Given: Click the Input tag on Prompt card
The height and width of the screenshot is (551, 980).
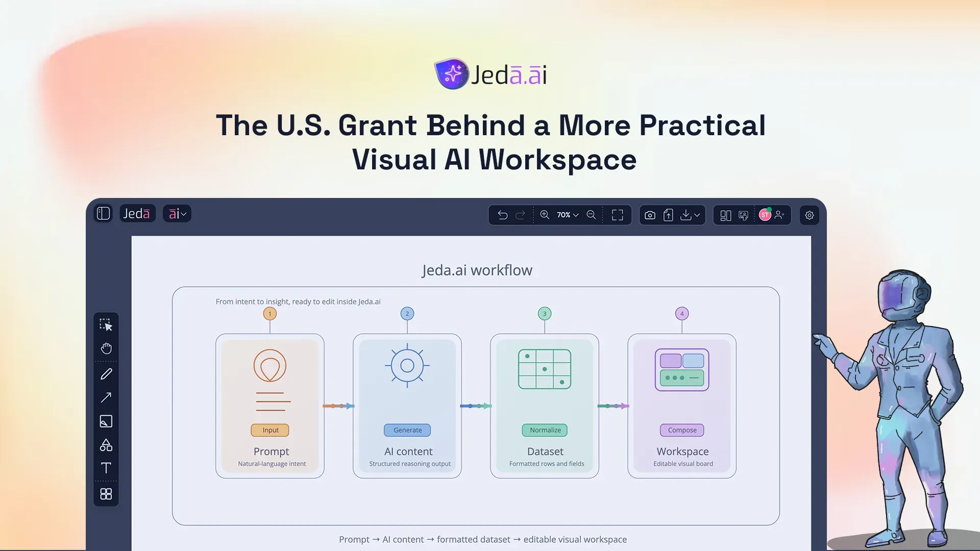Looking at the screenshot, I should (x=270, y=430).
